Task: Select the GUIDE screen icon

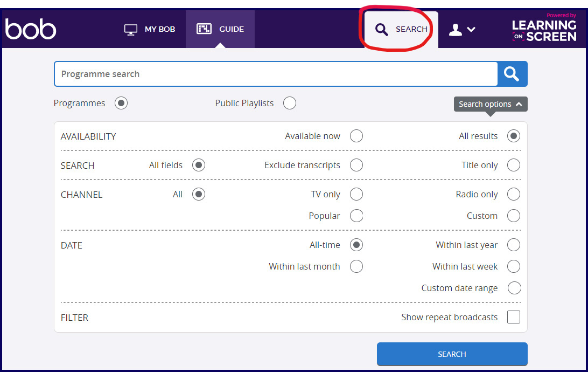Action: click(205, 29)
